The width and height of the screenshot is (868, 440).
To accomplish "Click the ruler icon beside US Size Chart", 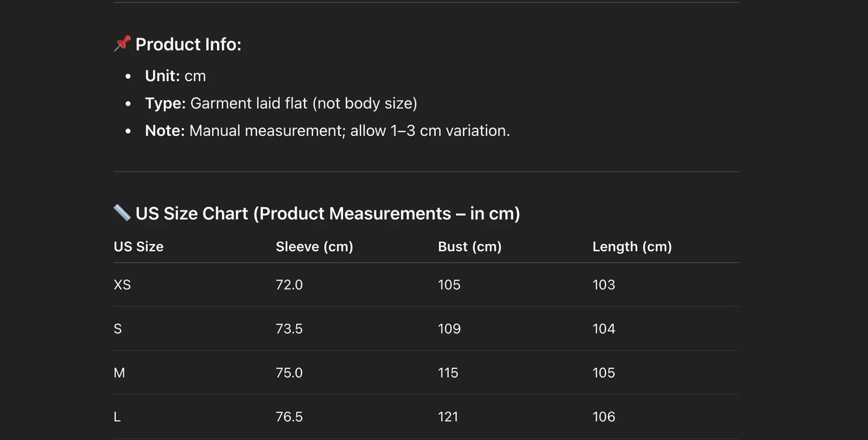I will (122, 213).
